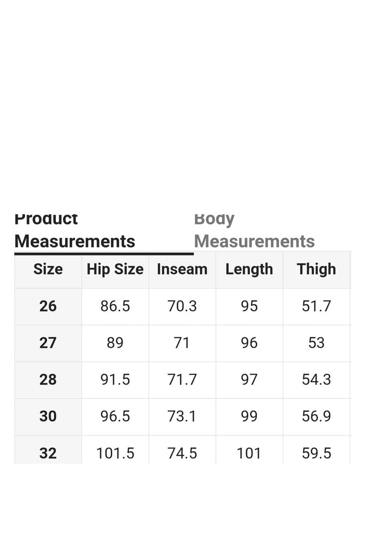The height and width of the screenshot is (535, 392).
Task: Click the 56.9 thigh cell
Action: pos(317,416)
